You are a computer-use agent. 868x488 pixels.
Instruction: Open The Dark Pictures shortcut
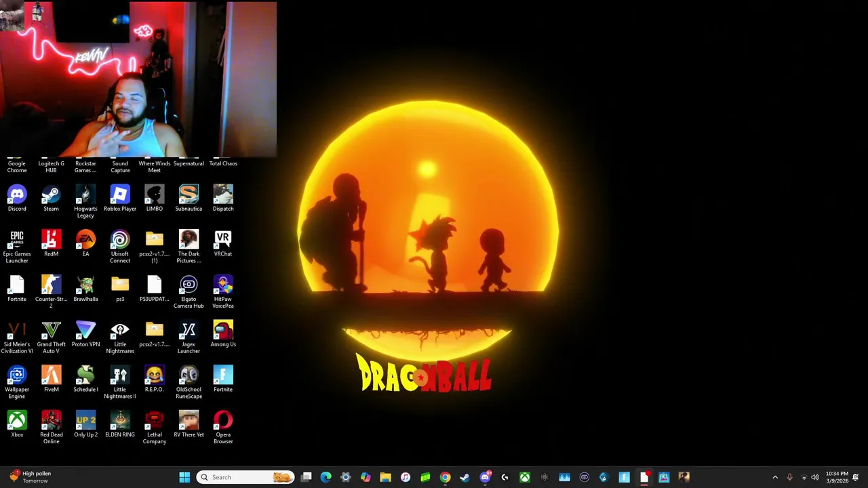(x=189, y=247)
